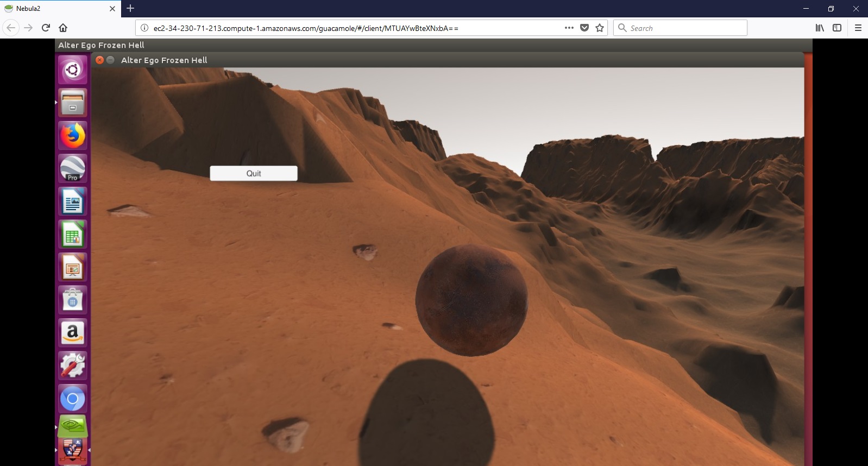Image resolution: width=868 pixels, height=466 pixels.
Task: Click the Quit button in the game
Action: pyautogui.click(x=254, y=173)
